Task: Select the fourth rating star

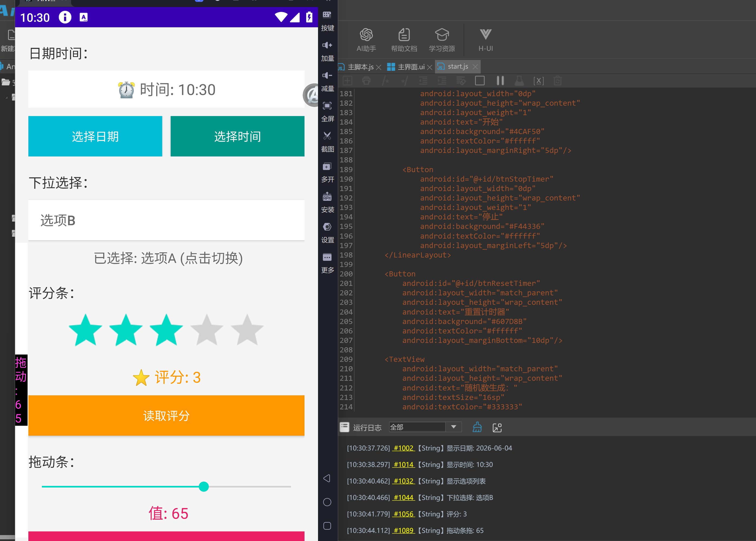Action: (x=207, y=330)
